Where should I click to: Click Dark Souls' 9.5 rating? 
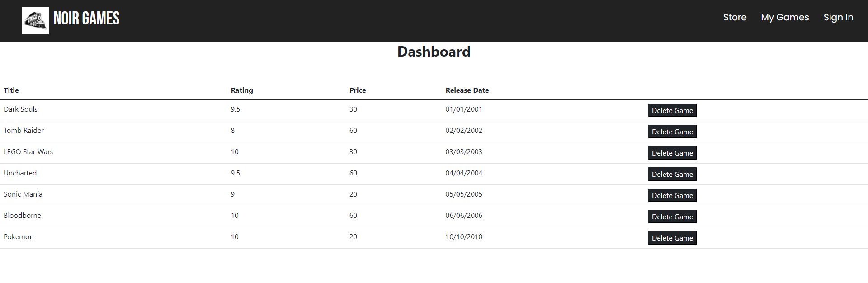point(236,109)
